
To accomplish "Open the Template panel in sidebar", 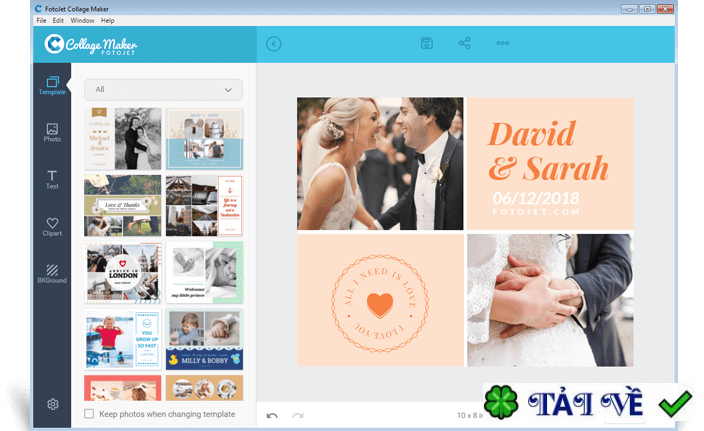I will [x=52, y=85].
